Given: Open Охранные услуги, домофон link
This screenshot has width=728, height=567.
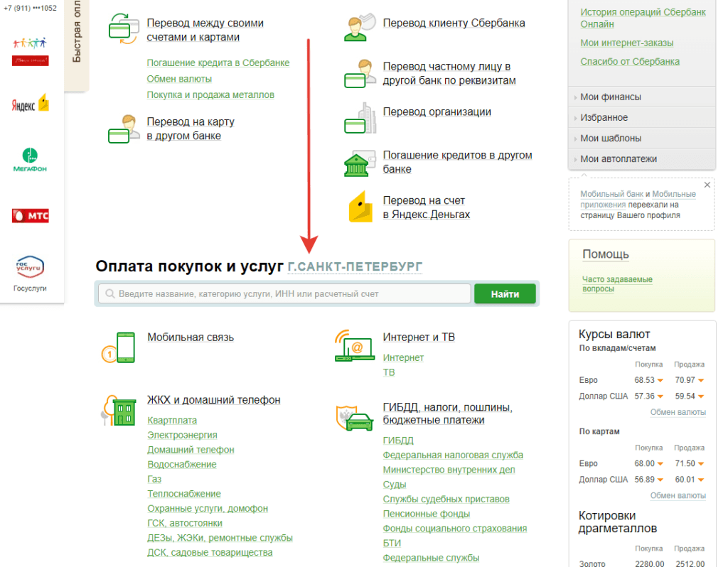Looking at the screenshot, I should [x=208, y=509].
